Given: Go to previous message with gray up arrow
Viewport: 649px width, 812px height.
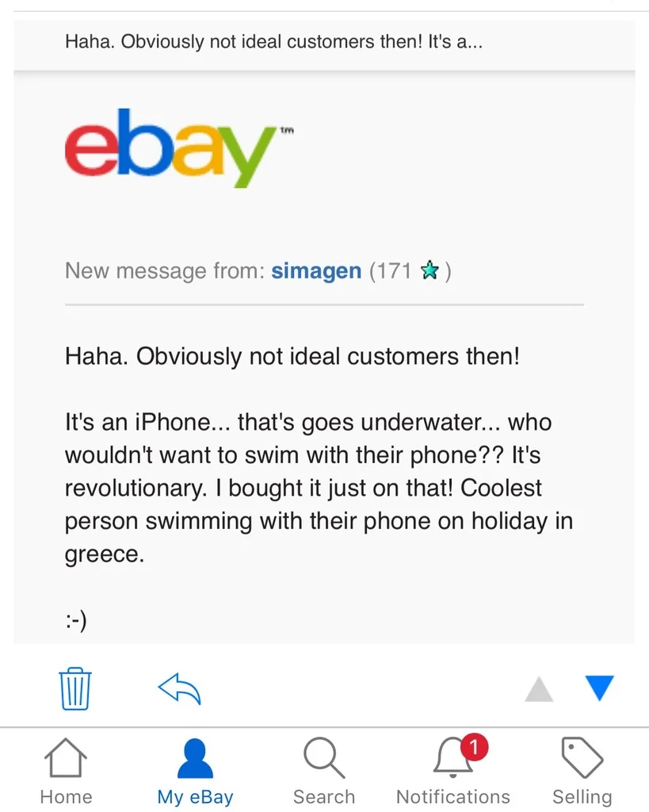Looking at the screenshot, I should point(539,689).
